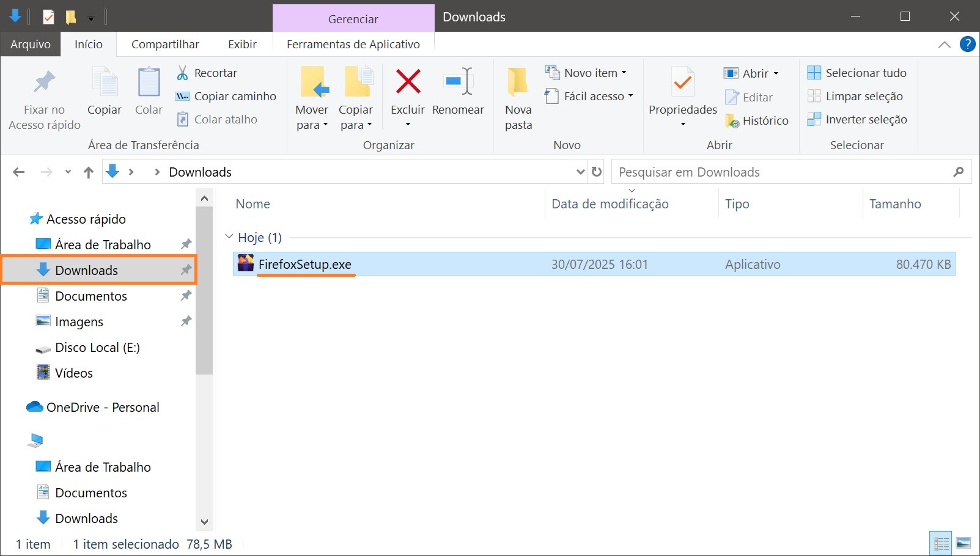Open OneDrive - Personal
The width and height of the screenshot is (980, 556).
click(x=103, y=407)
